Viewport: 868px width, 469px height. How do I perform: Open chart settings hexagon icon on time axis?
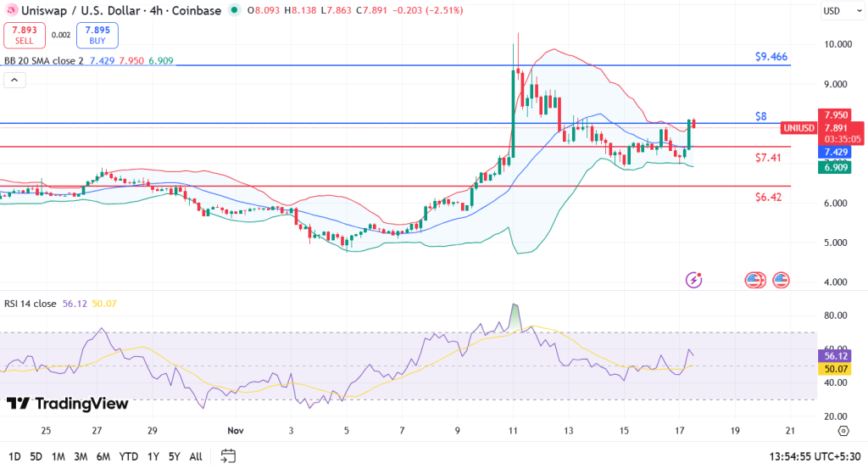(843, 431)
